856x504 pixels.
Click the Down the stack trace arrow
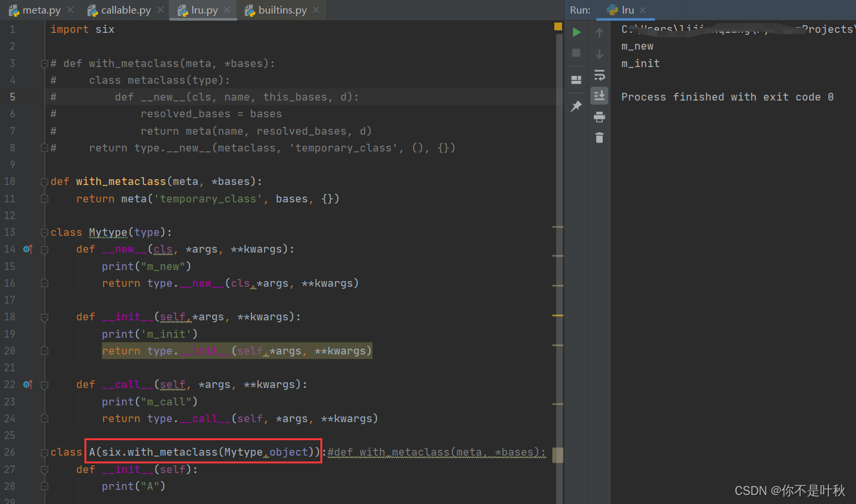tap(599, 53)
